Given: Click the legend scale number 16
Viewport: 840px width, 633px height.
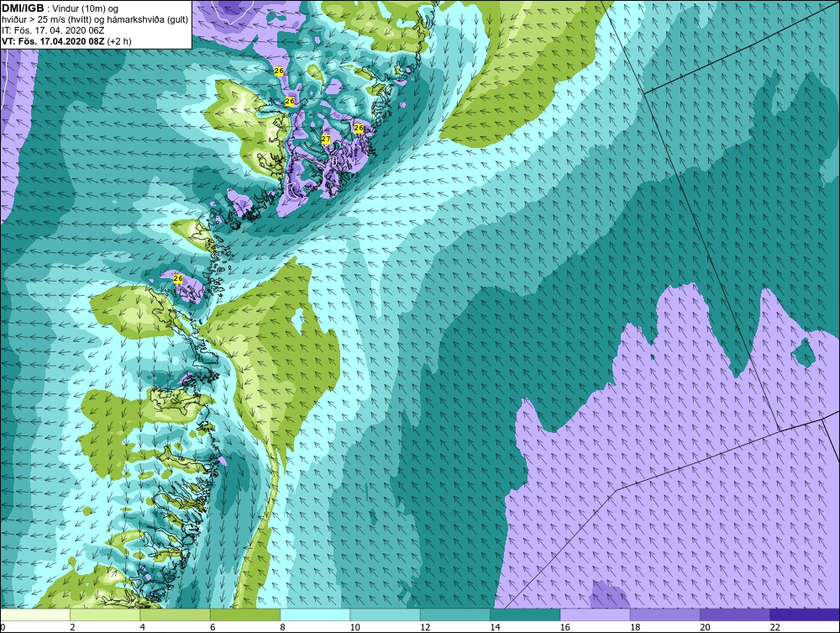Looking at the screenshot, I should (x=565, y=627).
